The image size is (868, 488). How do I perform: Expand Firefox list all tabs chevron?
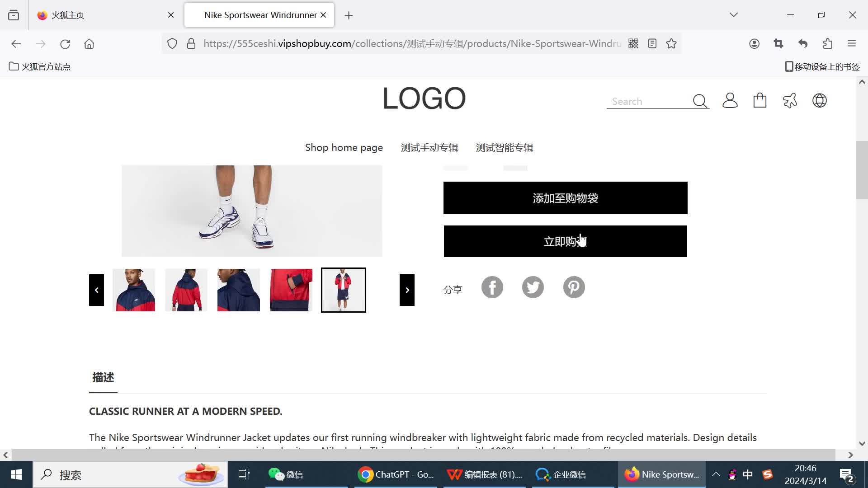pos(733,15)
